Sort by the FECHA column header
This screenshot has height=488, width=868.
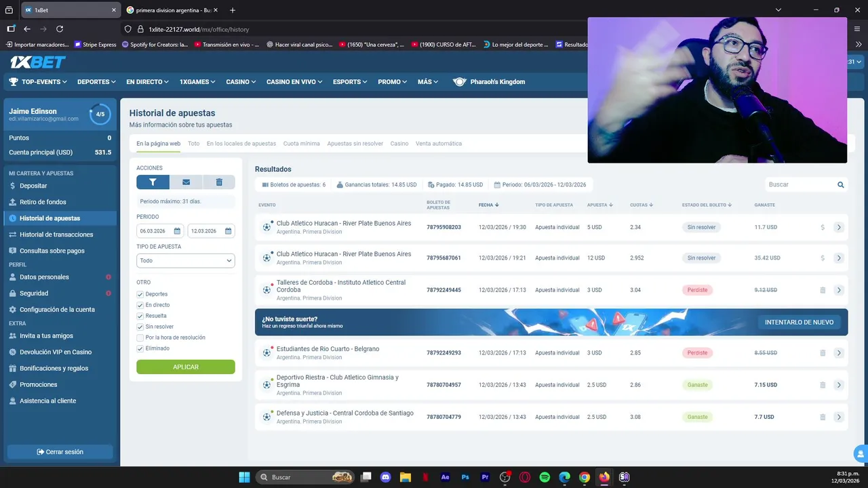489,205
